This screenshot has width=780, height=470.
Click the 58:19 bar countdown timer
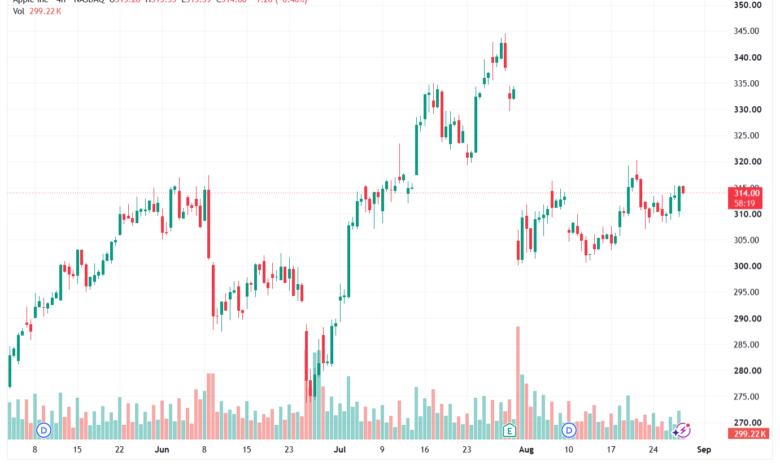(745, 203)
